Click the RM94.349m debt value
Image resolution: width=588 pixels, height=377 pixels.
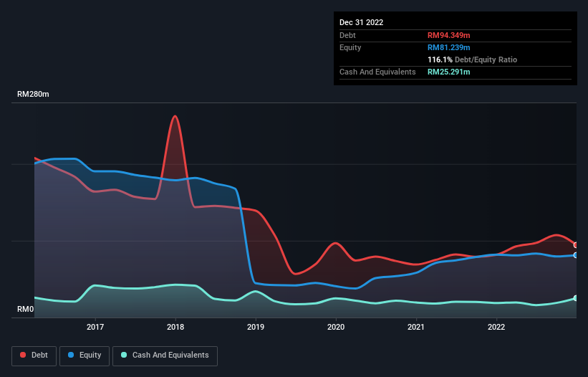[449, 35]
